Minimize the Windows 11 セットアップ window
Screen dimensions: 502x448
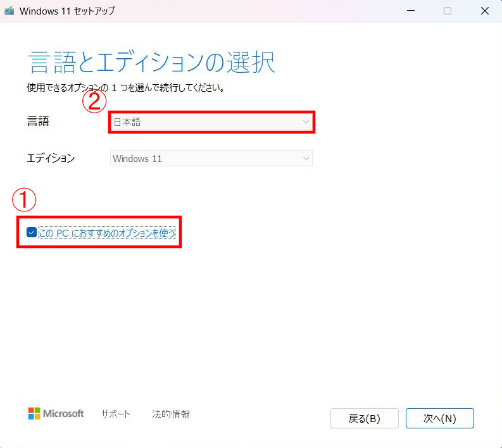click(x=411, y=11)
